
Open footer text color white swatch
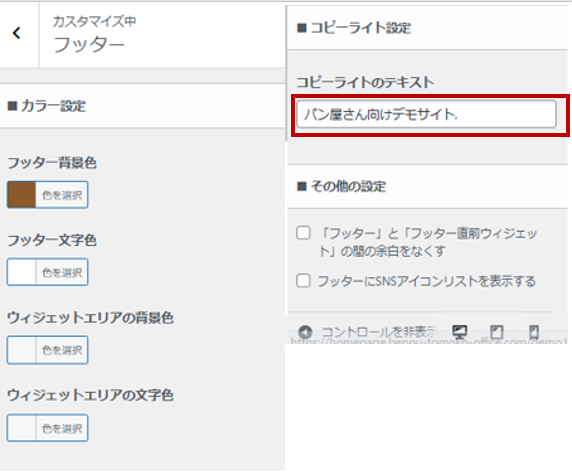coord(22,272)
